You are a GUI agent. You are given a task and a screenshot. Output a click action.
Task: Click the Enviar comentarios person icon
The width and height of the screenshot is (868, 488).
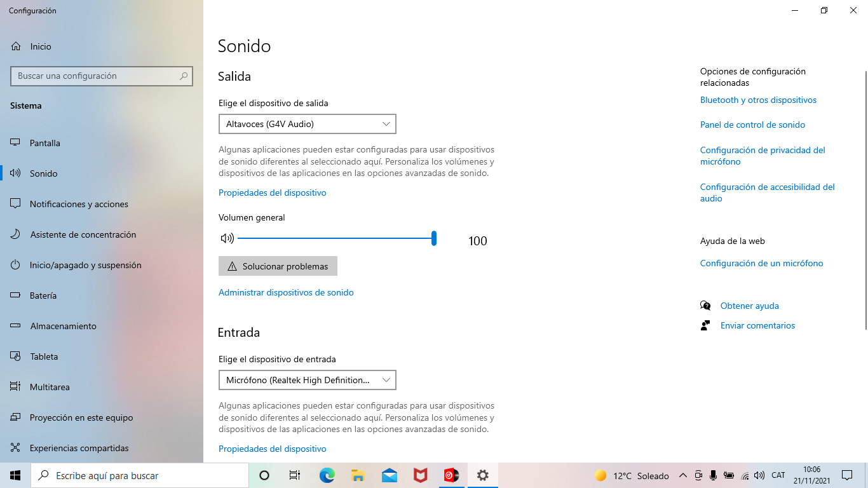tap(705, 325)
